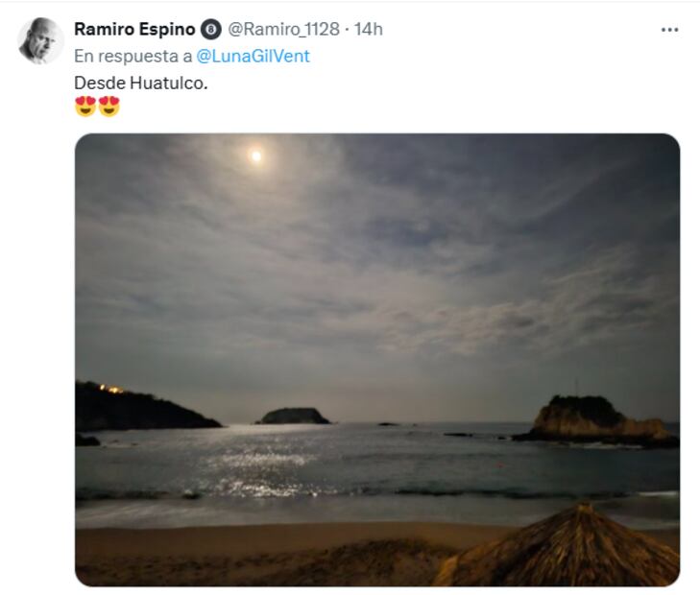Click the bright moon in the photo
Viewport: 700px width, 595px height.
[255, 155]
